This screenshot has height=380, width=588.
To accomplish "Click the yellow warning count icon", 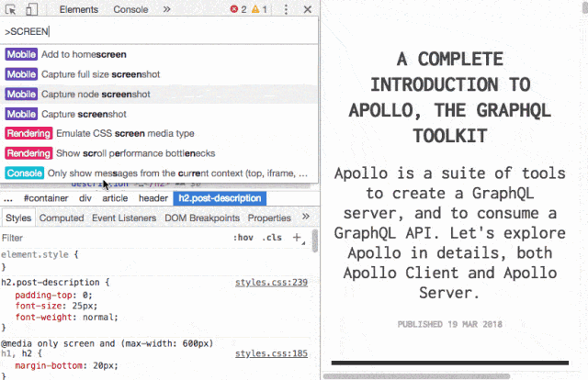I will (x=255, y=9).
